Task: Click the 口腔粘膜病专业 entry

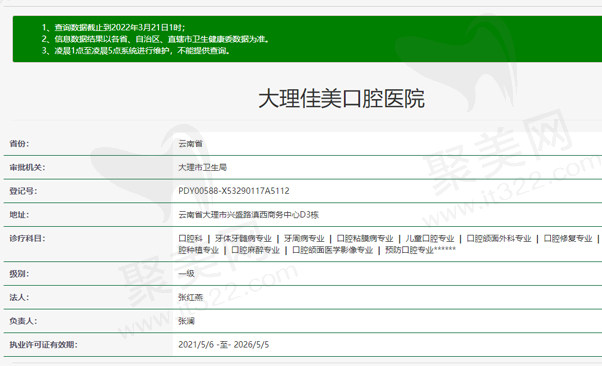Action: pos(365,238)
